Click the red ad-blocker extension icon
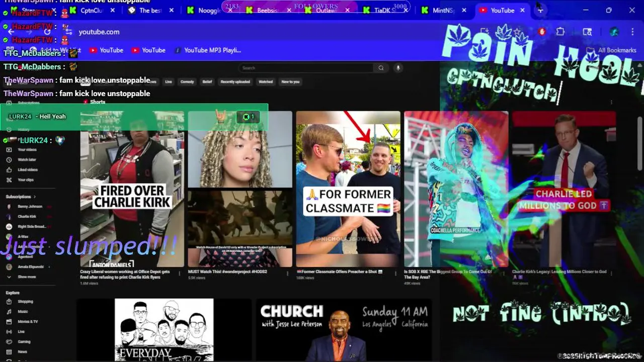Screen dimensions: 644x362 pos(542,32)
